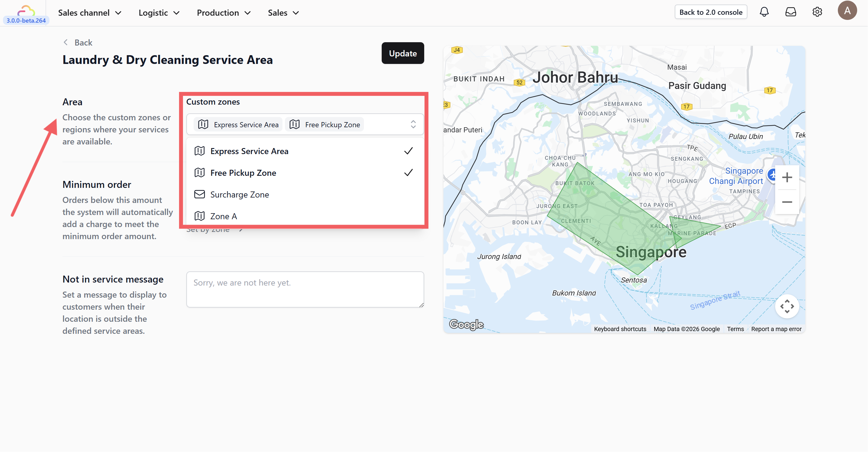This screenshot has height=452, width=868.
Task: Open the Logistic dropdown menu
Action: 159,13
